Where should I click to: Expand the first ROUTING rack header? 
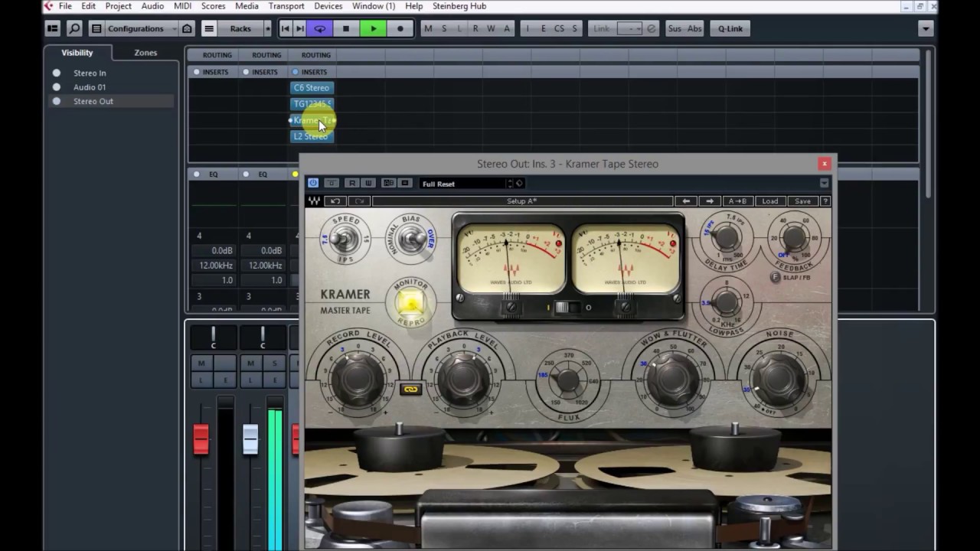[x=217, y=55]
